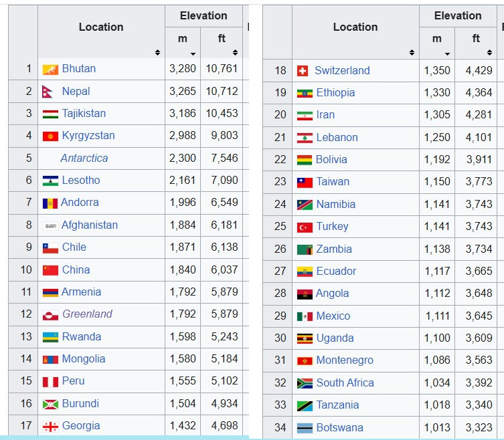Click the South Africa flag icon
504x440 pixels.
(x=305, y=383)
